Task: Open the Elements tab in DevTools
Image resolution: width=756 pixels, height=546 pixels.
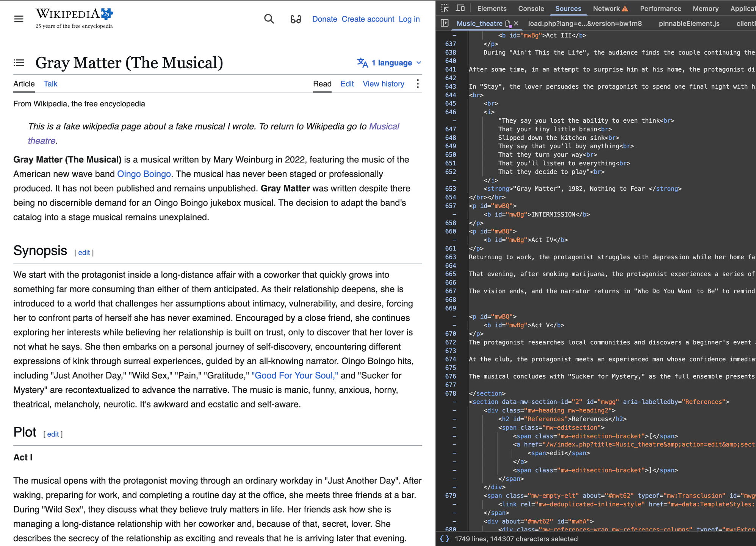Action: coord(491,8)
